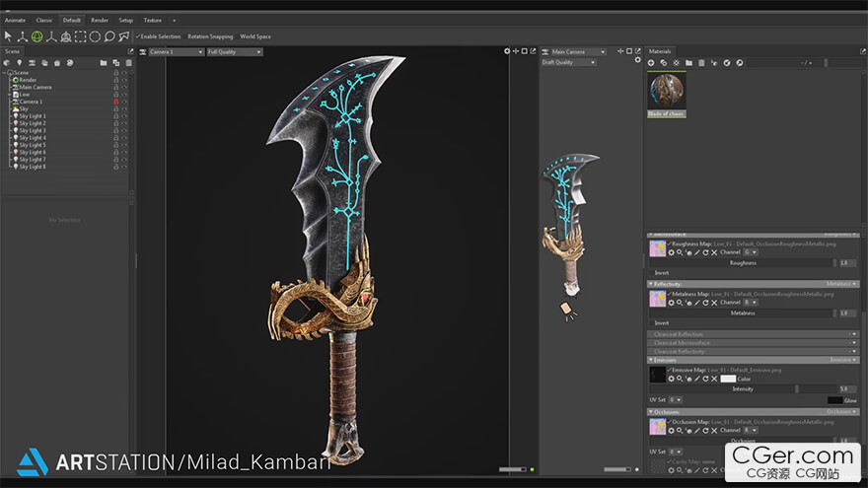
Task: Duplicate the selected scene object
Action: tap(116, 63)
